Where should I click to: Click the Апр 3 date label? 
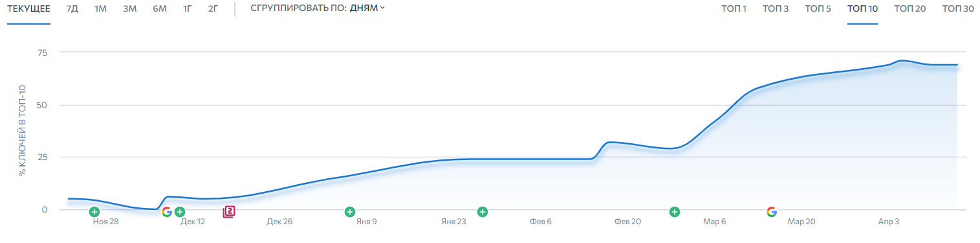click(x=888, y=222)
